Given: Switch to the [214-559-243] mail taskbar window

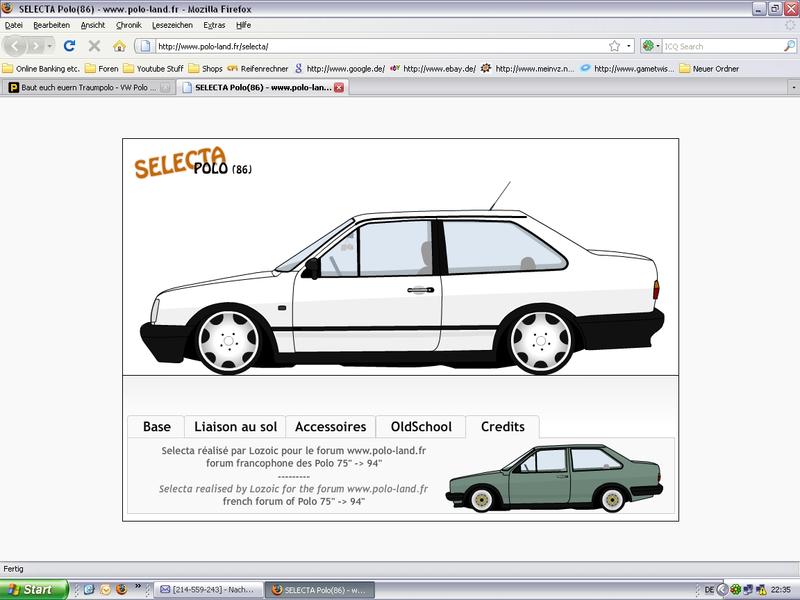Looking at the screenshot, I should point(209,590).
